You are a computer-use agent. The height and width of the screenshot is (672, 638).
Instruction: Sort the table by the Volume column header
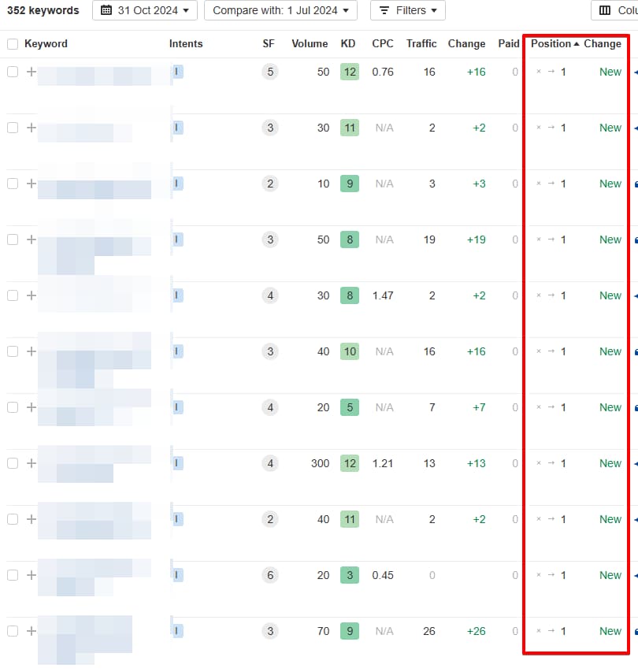click(x=309, y=43)
